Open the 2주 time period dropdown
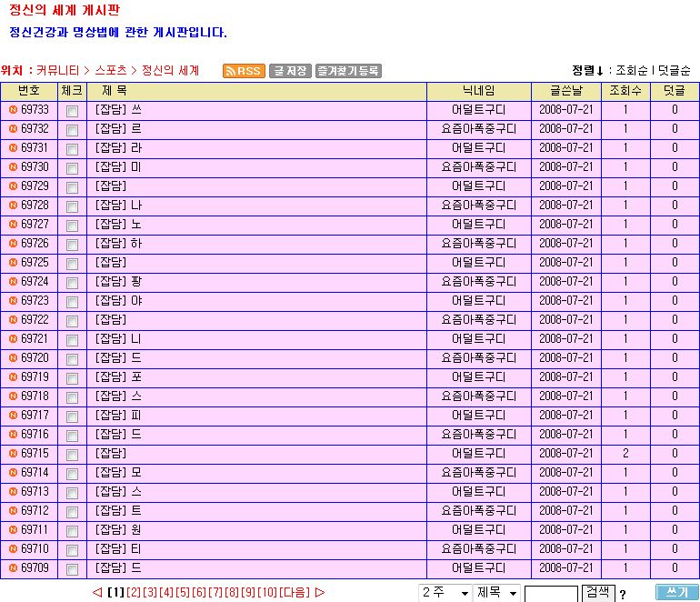700x602 pixels. [445, 593]
